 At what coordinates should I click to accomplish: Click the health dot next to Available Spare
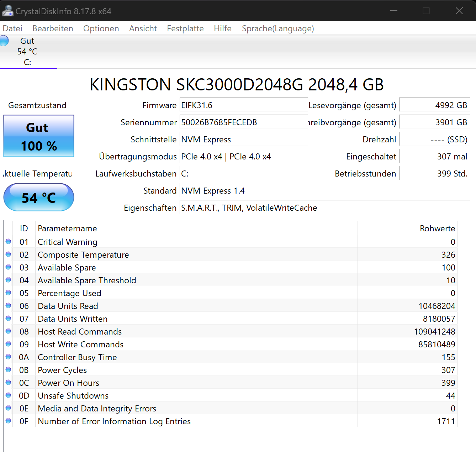(8, 267)
